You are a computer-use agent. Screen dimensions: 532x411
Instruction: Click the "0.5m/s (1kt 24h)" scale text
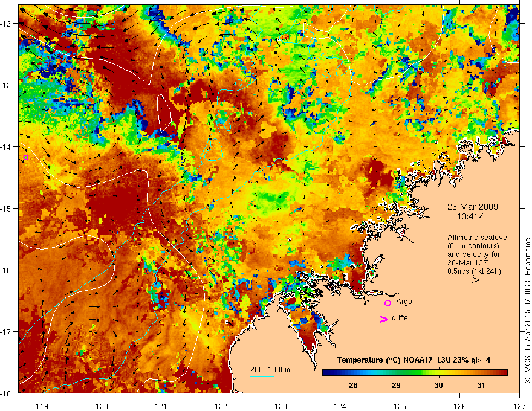click(x=474, y=271)
